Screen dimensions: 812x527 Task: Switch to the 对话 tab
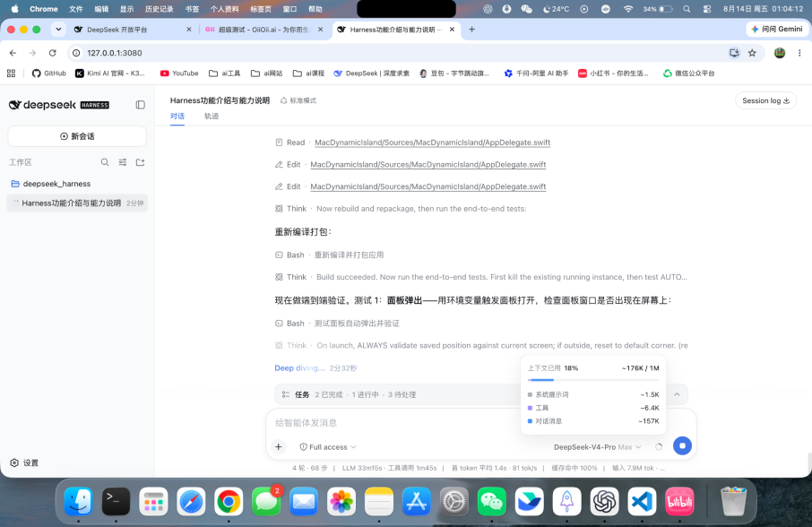click(177, 116)
